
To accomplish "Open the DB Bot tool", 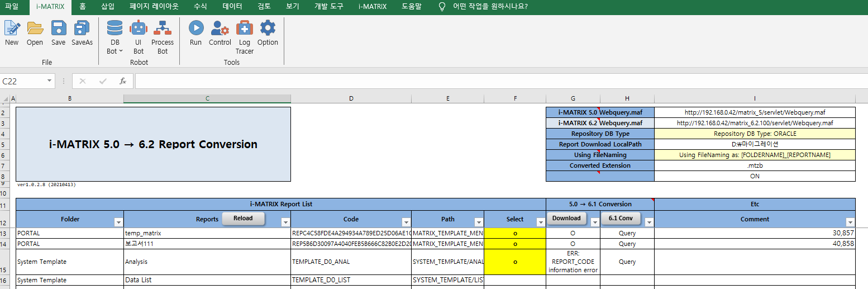I will tap(115, 29).
